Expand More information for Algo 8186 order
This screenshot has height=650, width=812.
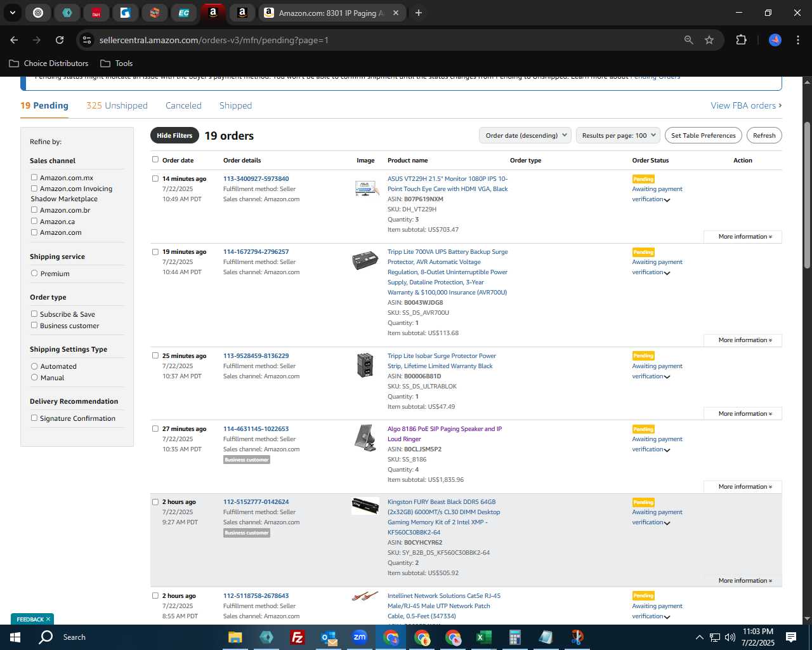click(x=743, y=487)
